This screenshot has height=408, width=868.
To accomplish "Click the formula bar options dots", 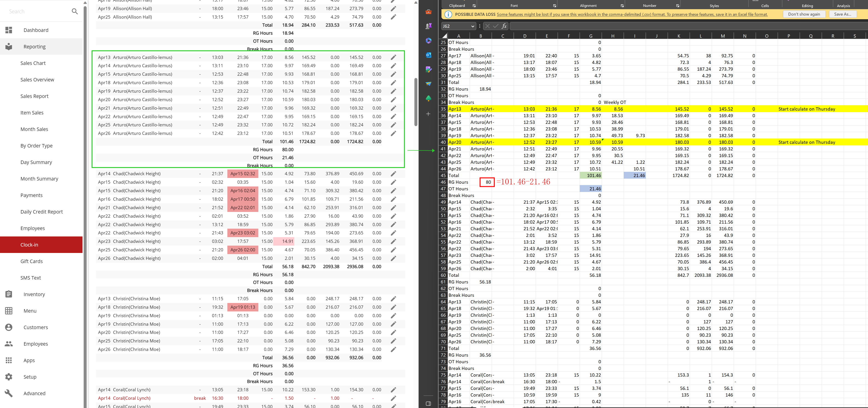I will pos(479,26).
